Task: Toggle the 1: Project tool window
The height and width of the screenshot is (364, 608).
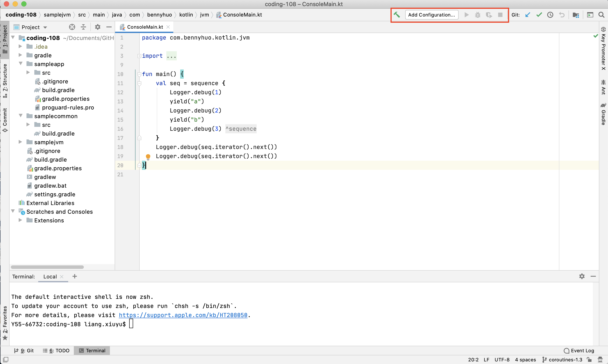Action: point(5,39)
